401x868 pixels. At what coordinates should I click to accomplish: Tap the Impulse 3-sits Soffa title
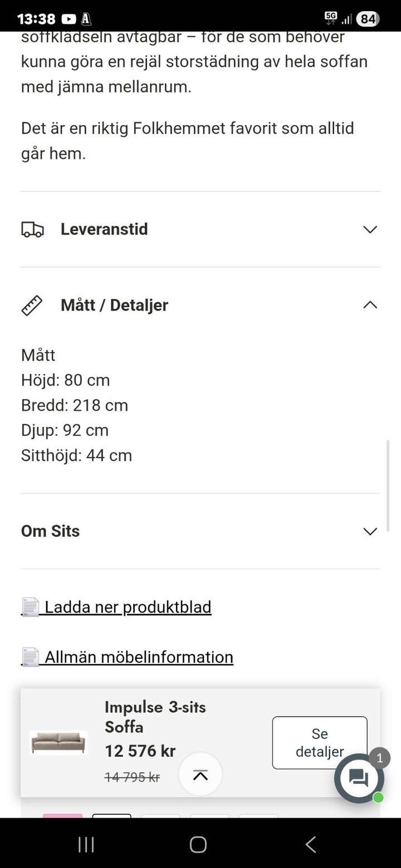pyautogui.click(x=155, y=717)
